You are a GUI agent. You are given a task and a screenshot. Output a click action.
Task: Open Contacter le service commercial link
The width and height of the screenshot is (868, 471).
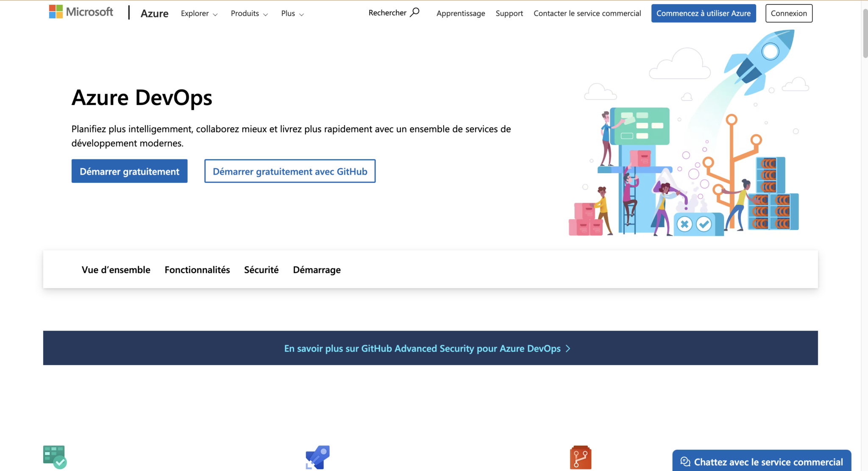point(587,13)
